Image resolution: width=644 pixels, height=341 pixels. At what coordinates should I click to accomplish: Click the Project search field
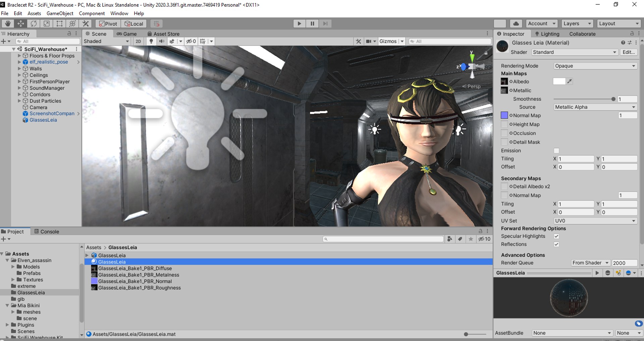tap(383, 239)
